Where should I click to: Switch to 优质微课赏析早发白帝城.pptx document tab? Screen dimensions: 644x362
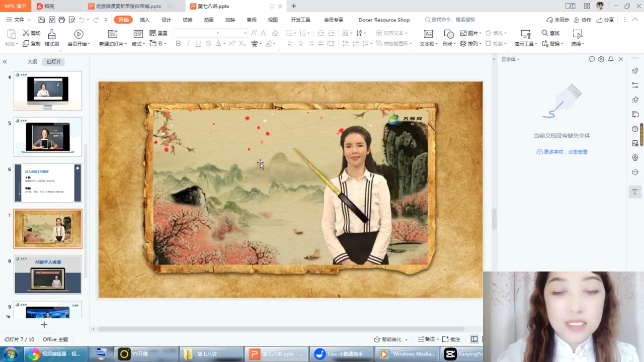(128, 6)
